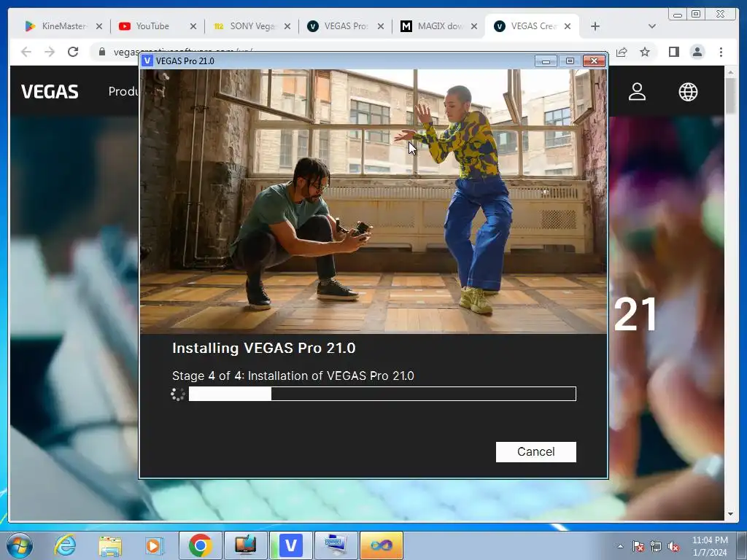Minimize the VEGAS Pro 21.0 installer window
The image size is (747, 560).
pyautogui.click(x=546, y=61)
